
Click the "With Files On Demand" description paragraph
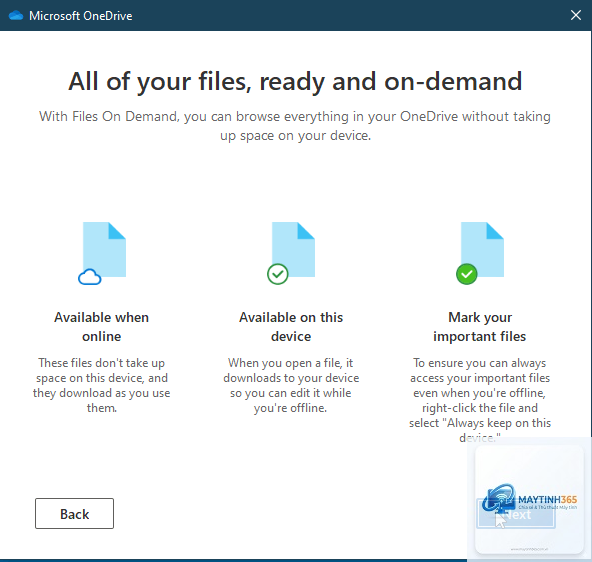295,126
